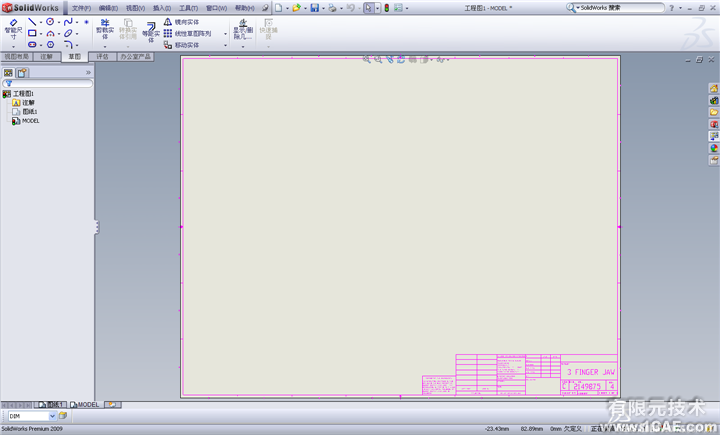Select 工程图1 root in design tree
720x435 pixels.
pyautogui.click(x=18, y=94)
